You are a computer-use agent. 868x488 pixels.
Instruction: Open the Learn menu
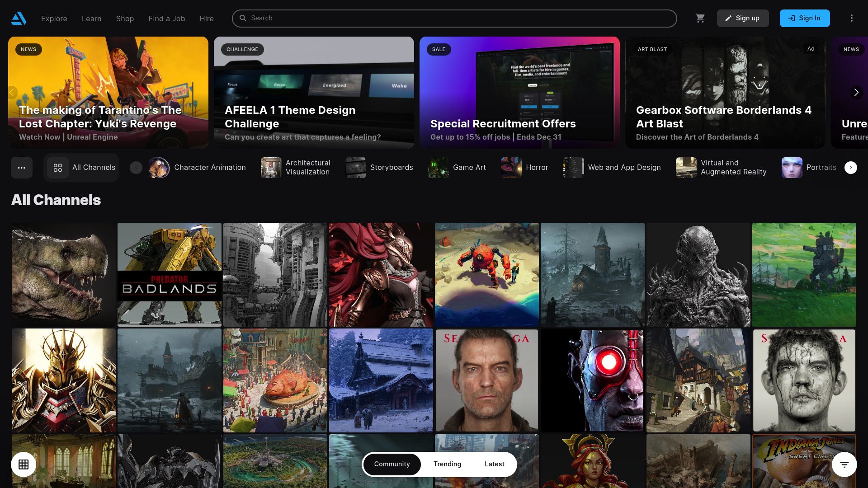click(x=91, y=19)
